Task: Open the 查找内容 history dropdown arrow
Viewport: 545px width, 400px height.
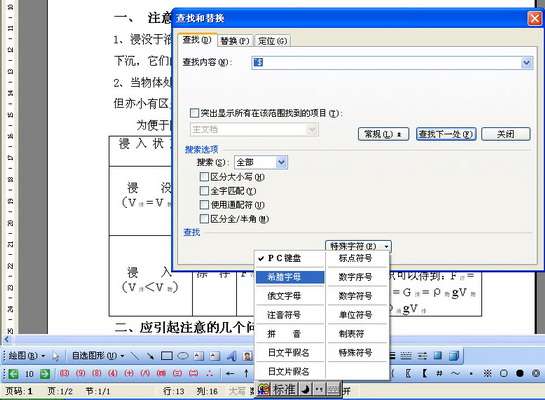Action: [x=527, y=63]
